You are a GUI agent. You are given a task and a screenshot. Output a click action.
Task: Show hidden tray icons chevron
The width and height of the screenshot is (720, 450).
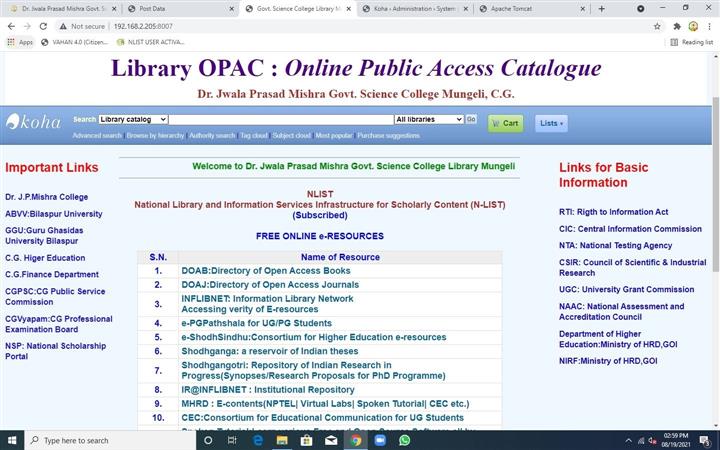pyautogui.click(x=629, y=441)
